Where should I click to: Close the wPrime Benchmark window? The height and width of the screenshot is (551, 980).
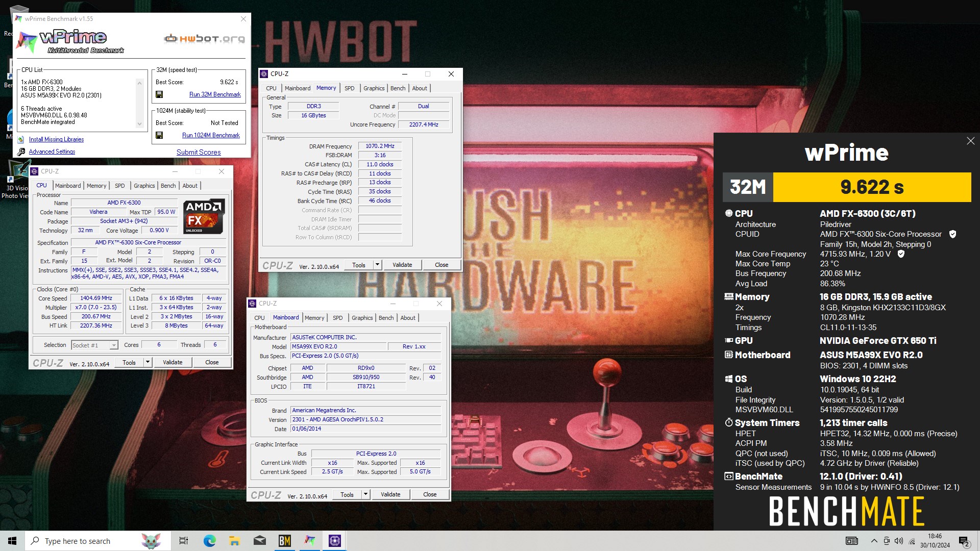243,19
